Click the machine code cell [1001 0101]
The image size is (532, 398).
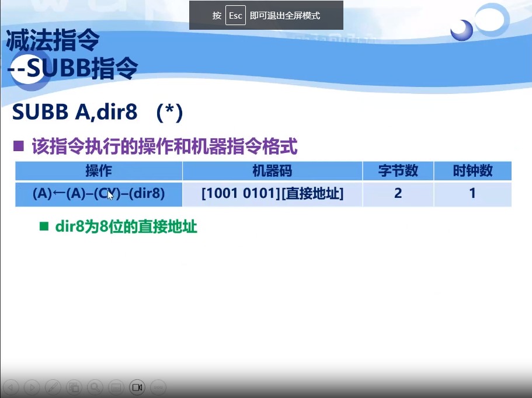coord(272,194)
